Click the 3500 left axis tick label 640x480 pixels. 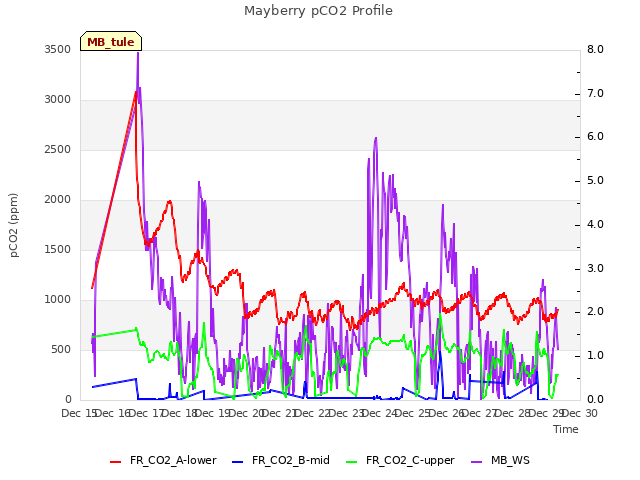pyautogui.click(x=58, y=49)
